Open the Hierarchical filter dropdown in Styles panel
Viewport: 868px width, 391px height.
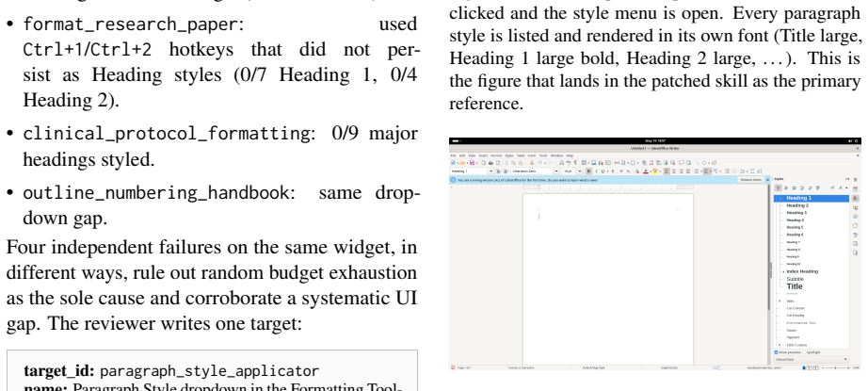point(811,359)
